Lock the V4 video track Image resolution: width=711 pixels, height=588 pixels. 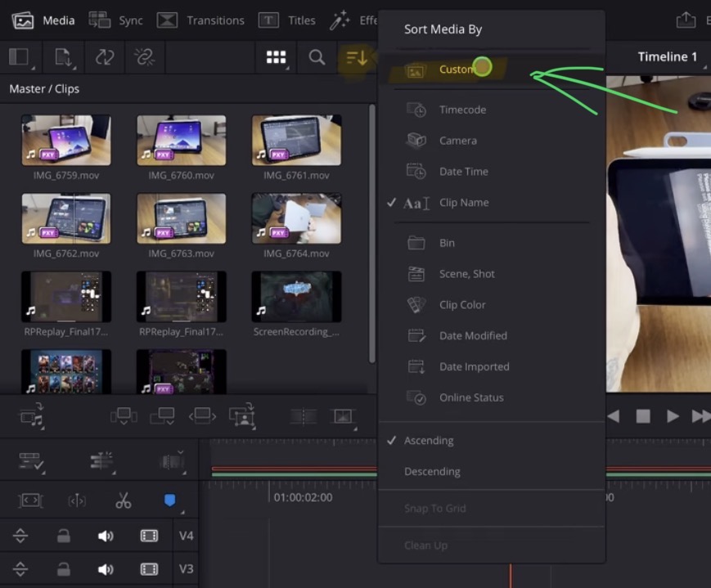[x=63, y=536]
